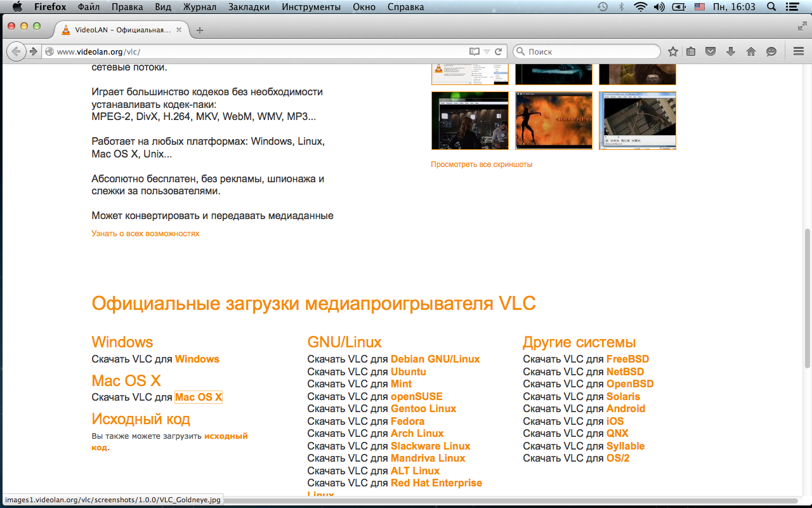812x508 pixels.
Task: Open the Закладки menu
Action: [x=249, y=7]
